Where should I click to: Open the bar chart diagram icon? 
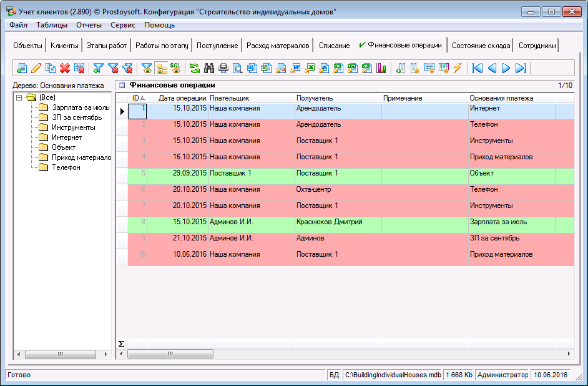(381, 68)
